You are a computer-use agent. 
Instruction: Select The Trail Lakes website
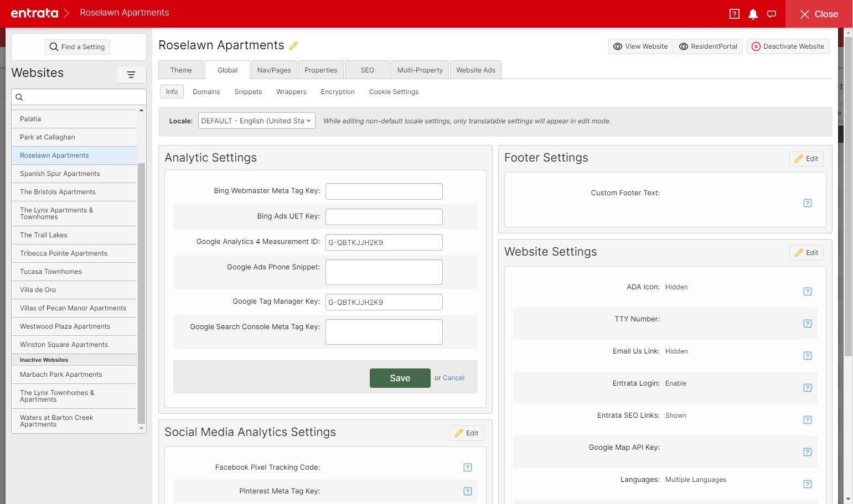coord(74,235)
